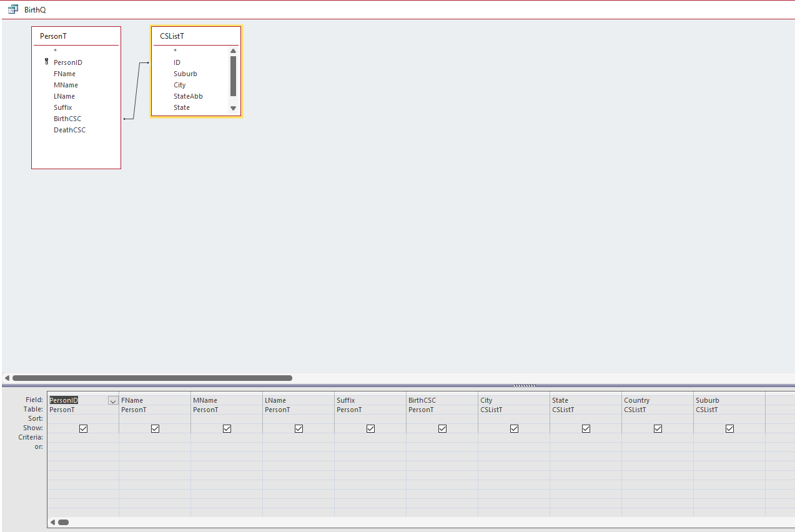Uncheck Show box for Suffix column
This screenshot has width=795, height=532.
pyautogui.click(x=370, y=428)
